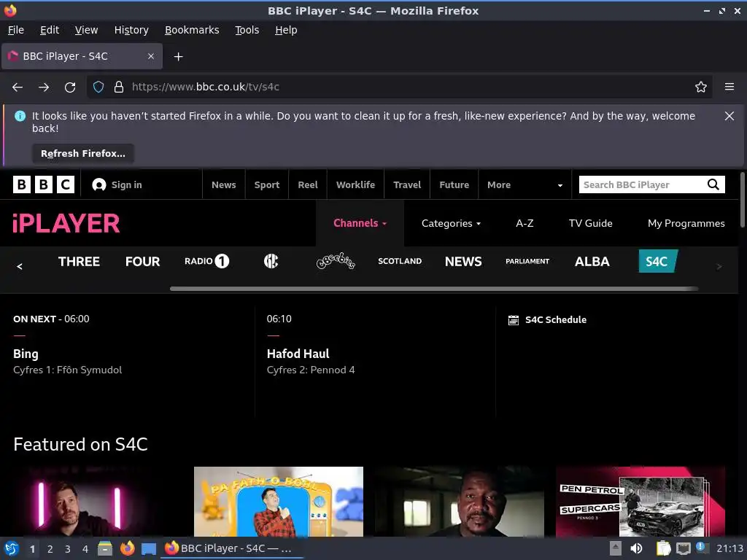The height and width of the screenshot is (560, 747).
Task: Go back with the browser back arrow
Action: click(x=18, y=87)
